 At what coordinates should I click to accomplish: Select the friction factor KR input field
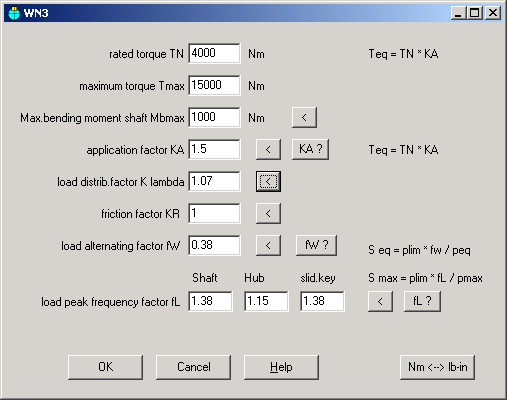pos(214,213)
